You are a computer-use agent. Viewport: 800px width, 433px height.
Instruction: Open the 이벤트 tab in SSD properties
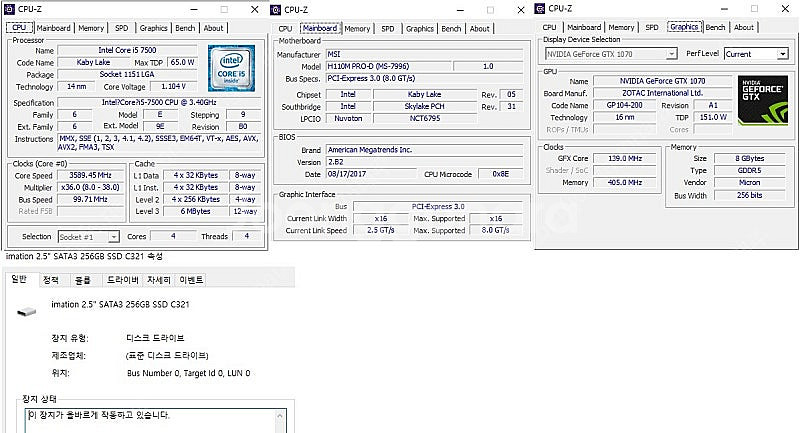(191, 280)
